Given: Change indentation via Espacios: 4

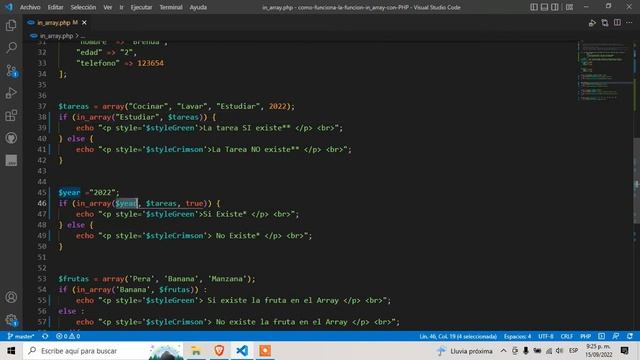Looking at the screenshot, I should click(518, 336).
